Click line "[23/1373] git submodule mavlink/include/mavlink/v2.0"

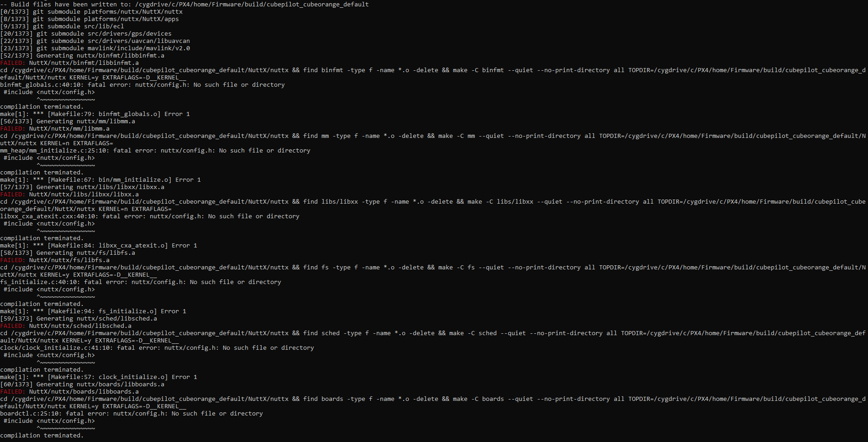click(95, 48)
